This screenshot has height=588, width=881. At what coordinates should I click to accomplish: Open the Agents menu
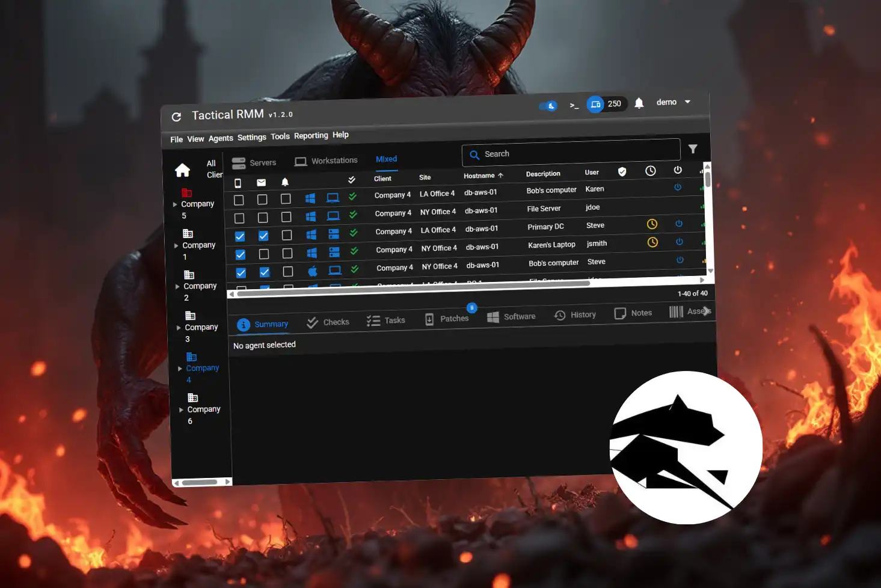click(221, 138)
